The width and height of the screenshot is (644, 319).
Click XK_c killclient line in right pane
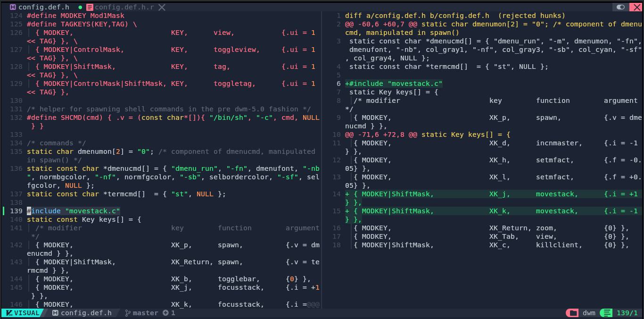point(491,245)
